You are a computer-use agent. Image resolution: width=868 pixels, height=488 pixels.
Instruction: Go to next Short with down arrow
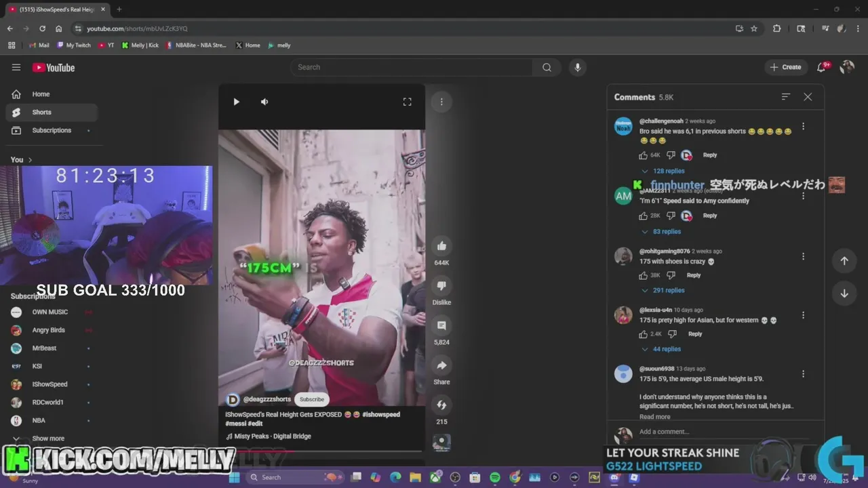click(844, 293)
